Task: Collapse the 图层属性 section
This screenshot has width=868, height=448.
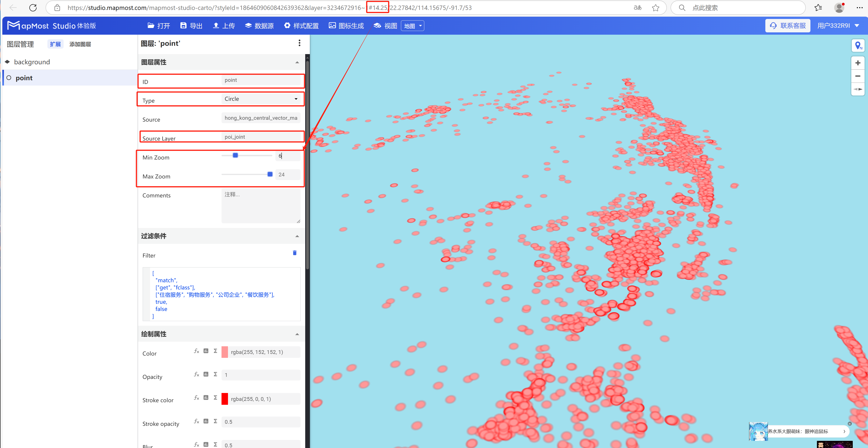Action: coord(297,62)
